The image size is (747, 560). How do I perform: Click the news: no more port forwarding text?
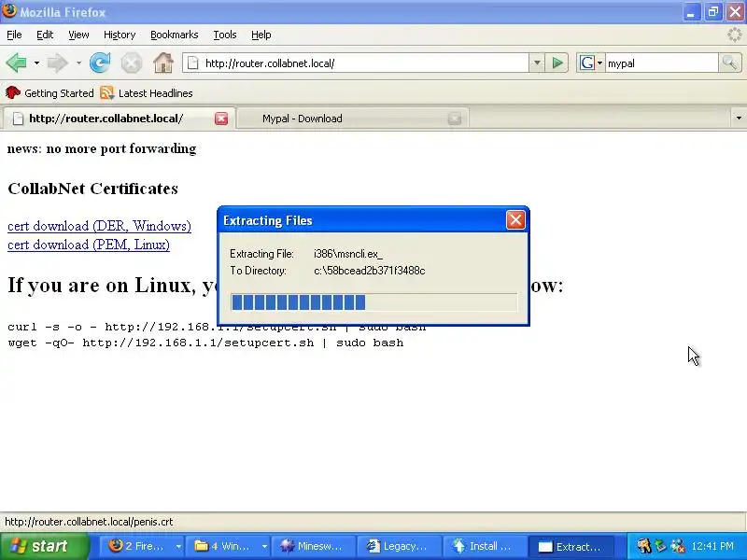tap(102, 148)
